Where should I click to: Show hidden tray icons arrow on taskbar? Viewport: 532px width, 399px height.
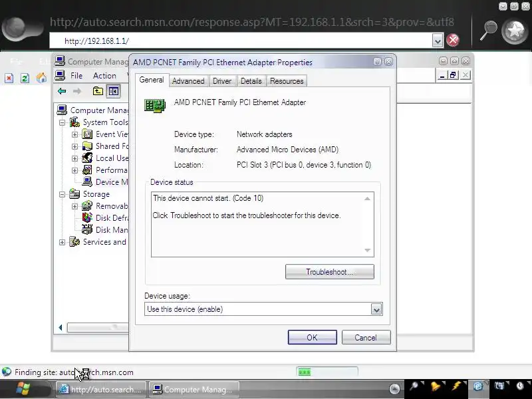pos(394,389)
